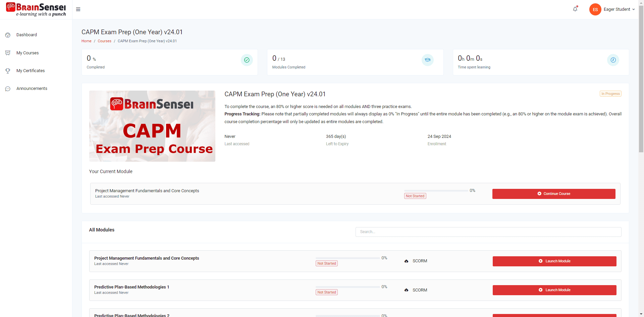Screen dimensions: 644x317
Task: Expand the Eager Student account dropdown
Action: pyautogui.click(x=619, y=9)
